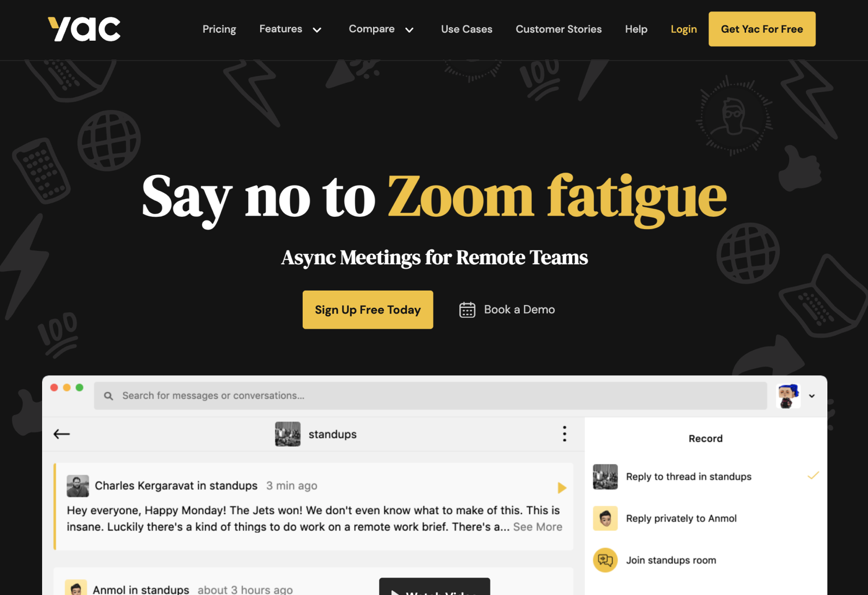
Task: Click Anmol's avatar beside Reply privately
Action: (x=605, y=519)
